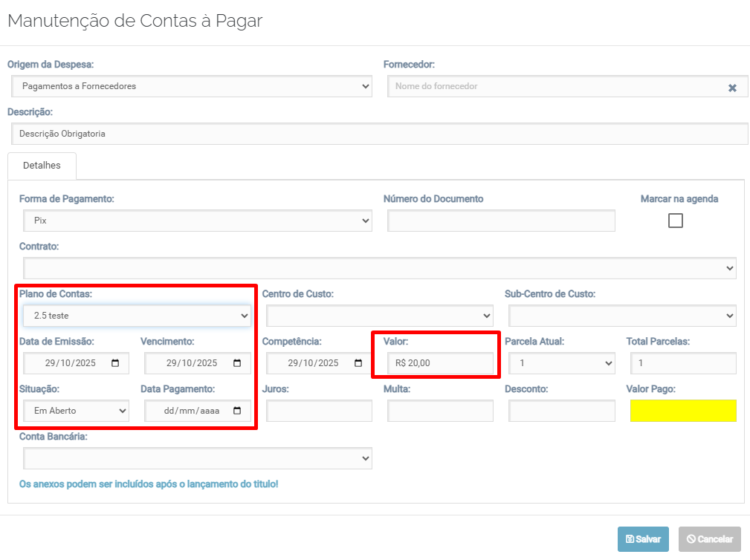The width and height of the screenshot is (750, 560).
Task: Open the Forma de Pagamento dropdown
Action: [197, 221]
